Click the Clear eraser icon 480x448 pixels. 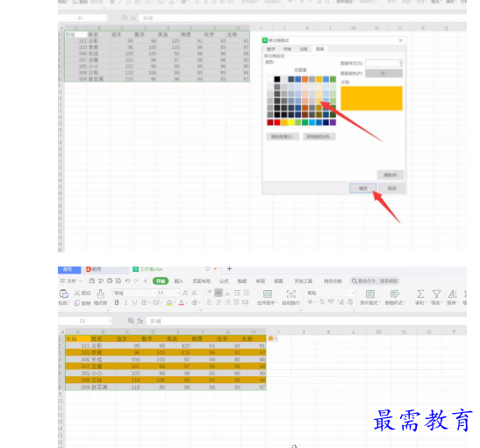[x=194, y=302]
